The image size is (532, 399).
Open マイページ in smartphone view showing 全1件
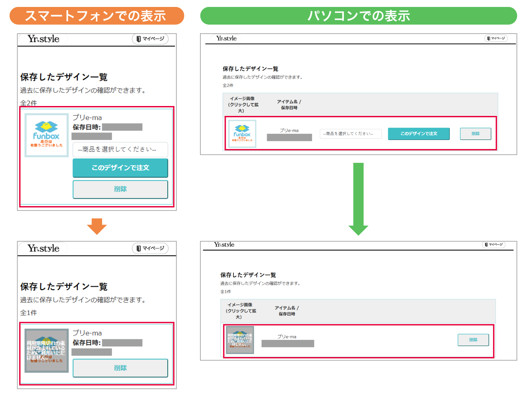pyautogui.click(x=150, y=248)
